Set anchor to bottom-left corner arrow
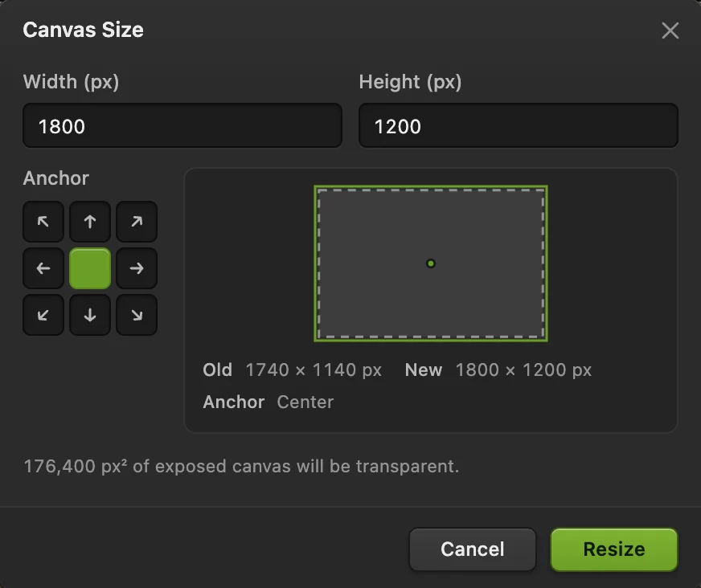 (x=43, y=315)
